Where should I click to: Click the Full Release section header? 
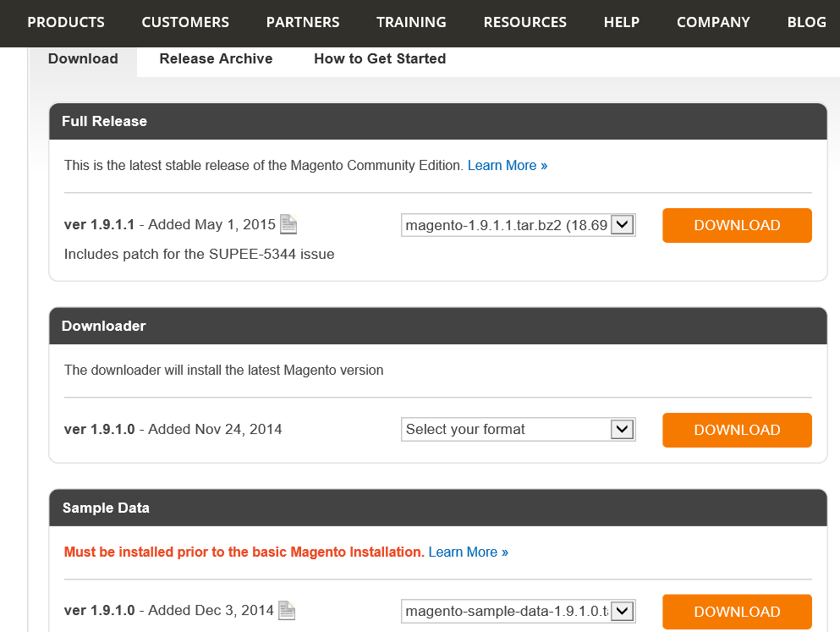[438, 122]
